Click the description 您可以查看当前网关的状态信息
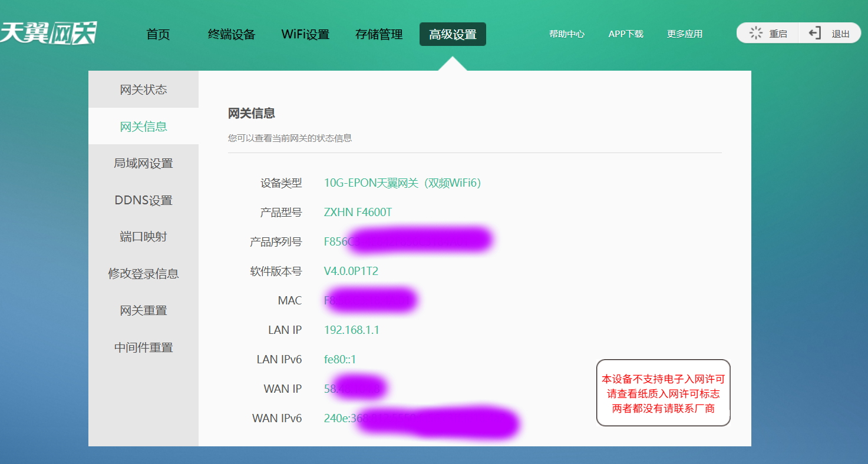This screenshot has width=868, height=464. pyautogui.click(x=290, y=138)
